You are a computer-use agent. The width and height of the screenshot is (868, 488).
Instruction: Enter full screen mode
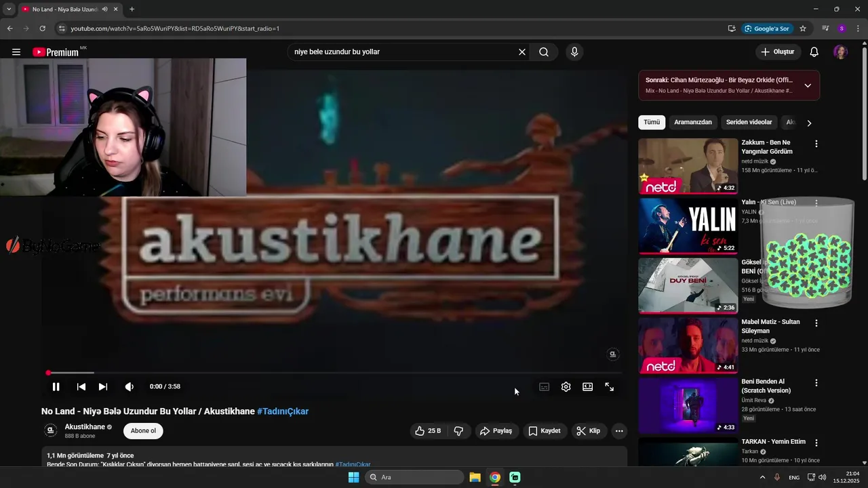[x=610, y=387]
